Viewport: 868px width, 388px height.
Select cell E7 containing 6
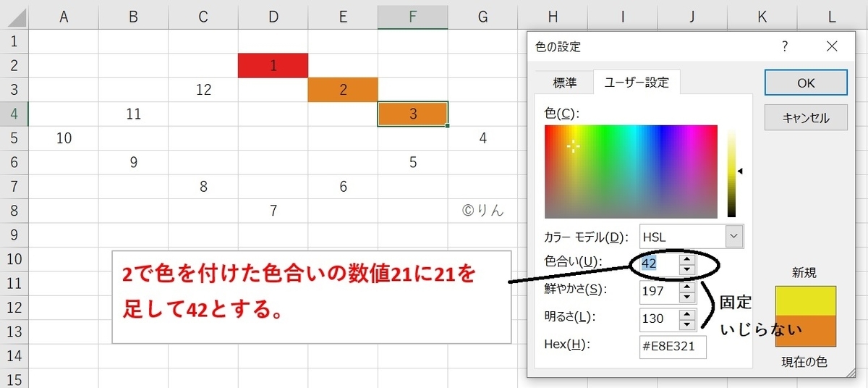click(x=343, y=187)
